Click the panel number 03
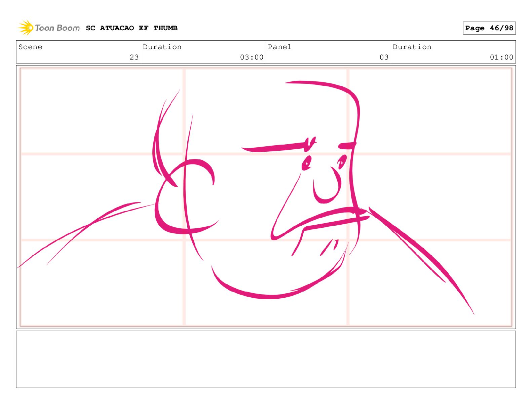Screen dimensions: 532x412 point(384,57)
